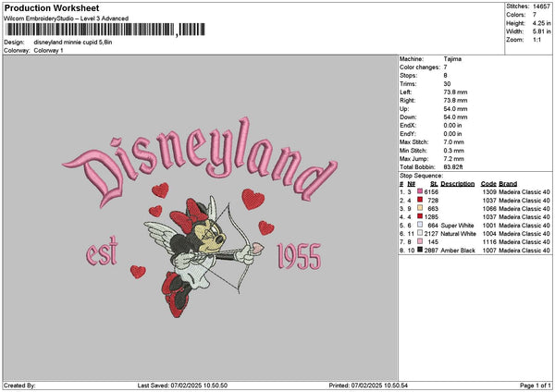Click stitch count 2887 in stop sequence
Image resolution: width=555 pixels, height=392 pixels.
[431, 251]
